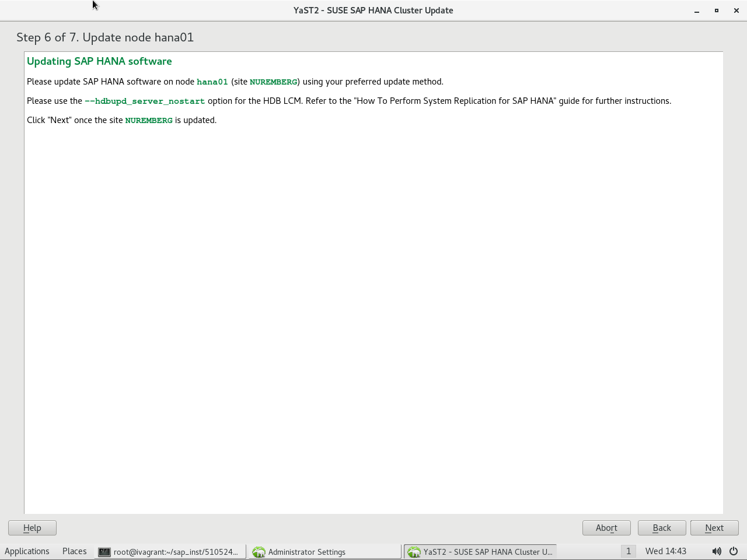The image size is (747, 560).
Task: Click the Administrator Settings taskbar icon
Action: click(x=259, y=552)
